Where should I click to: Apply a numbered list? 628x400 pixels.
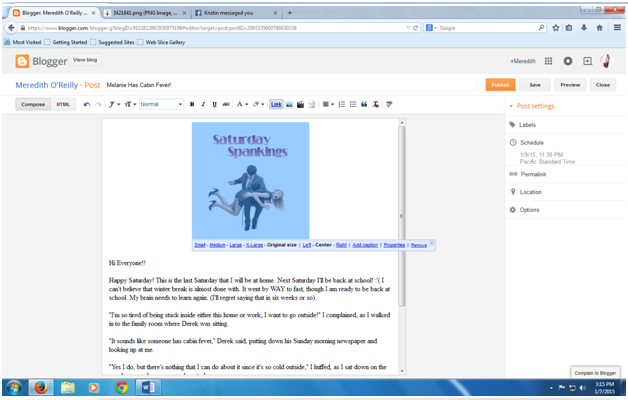(342, 105)
